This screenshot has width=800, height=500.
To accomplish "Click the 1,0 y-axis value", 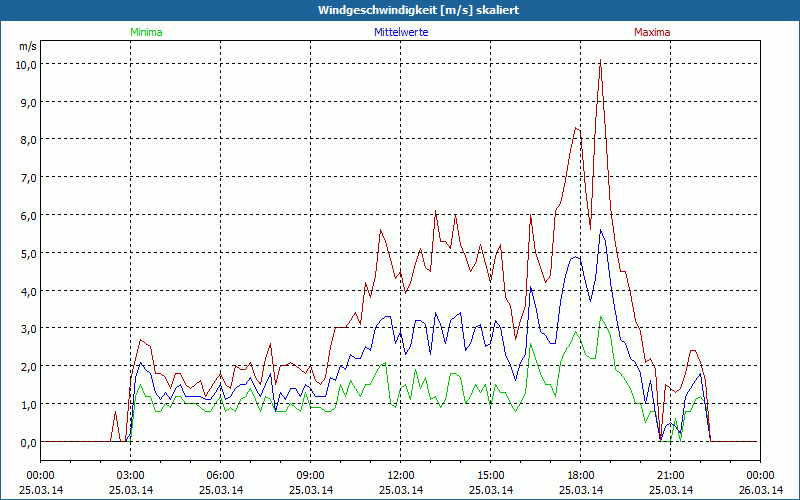I will pos(29,405).
